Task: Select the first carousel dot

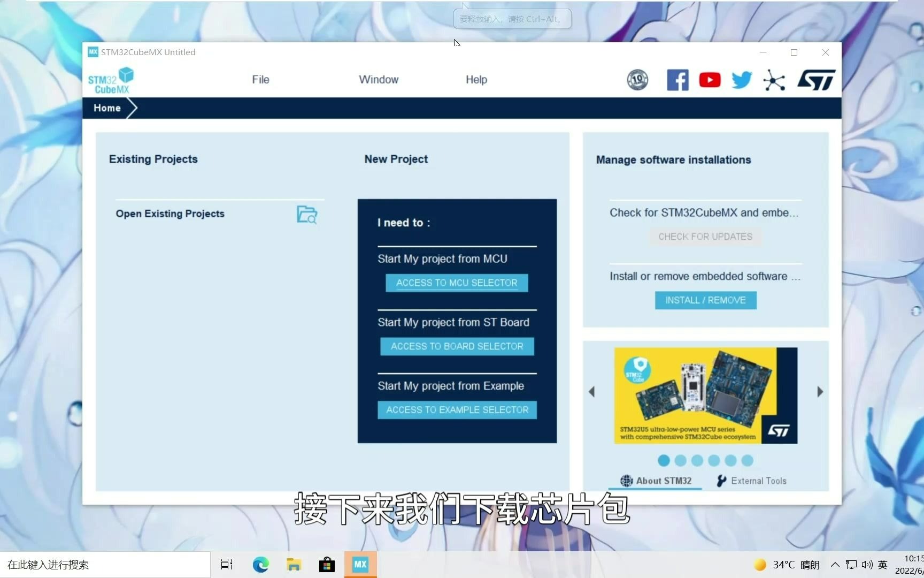Action: (x=664, y=460)
